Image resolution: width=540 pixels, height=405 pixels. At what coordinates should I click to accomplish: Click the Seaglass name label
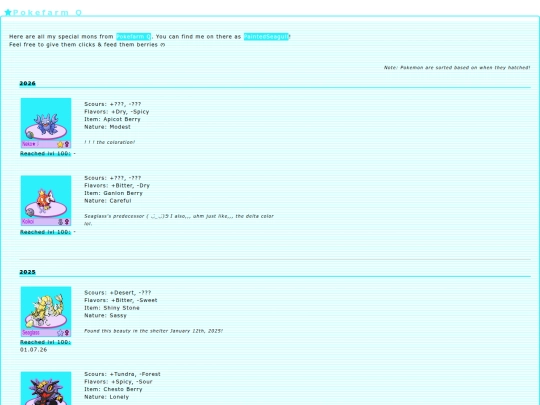pos(31,333)
